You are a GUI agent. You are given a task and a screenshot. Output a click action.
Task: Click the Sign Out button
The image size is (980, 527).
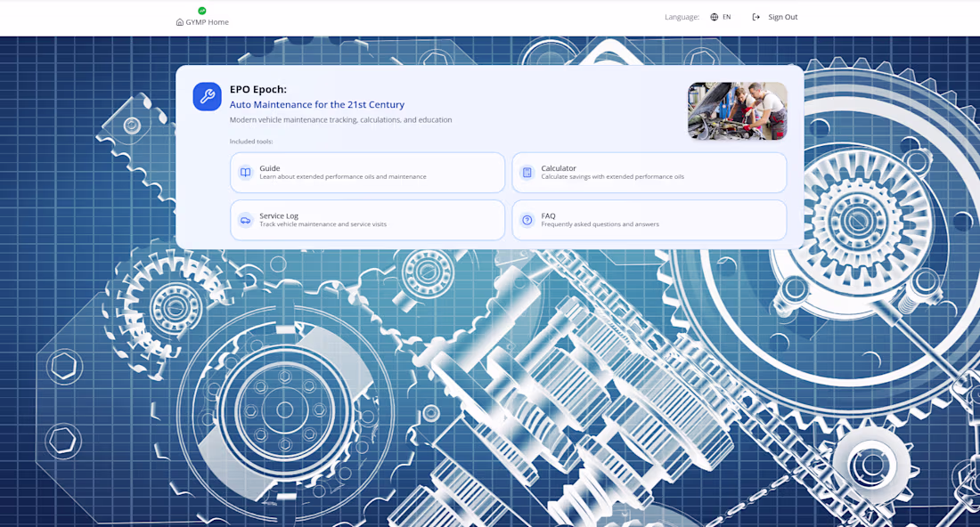point(775,17)
